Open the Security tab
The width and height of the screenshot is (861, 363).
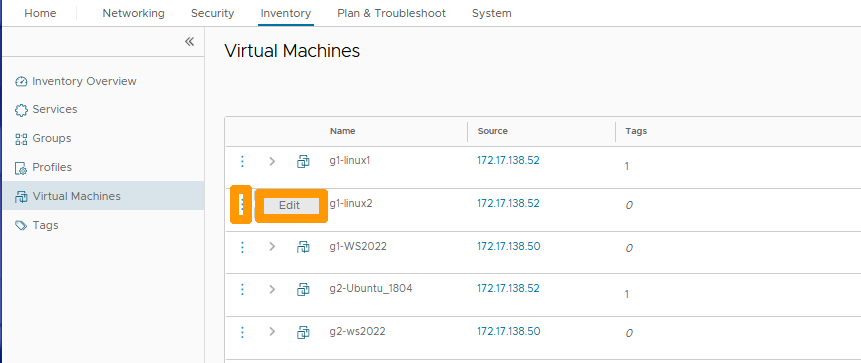click(x=213, y=13)
